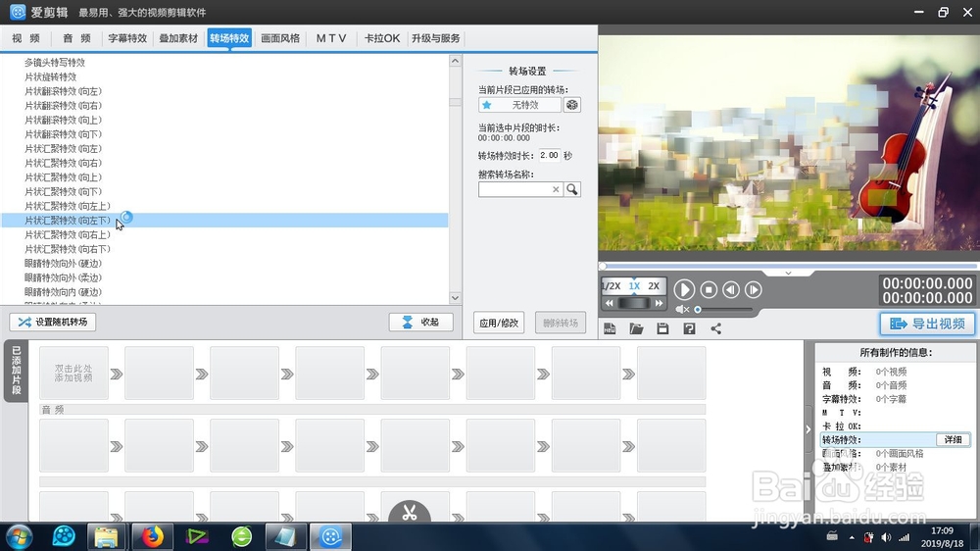The image size is (980, 551).
Task: Select 眼睛特效向外 (硬边)
Action: pyautogui.click(x=63, y=264)
